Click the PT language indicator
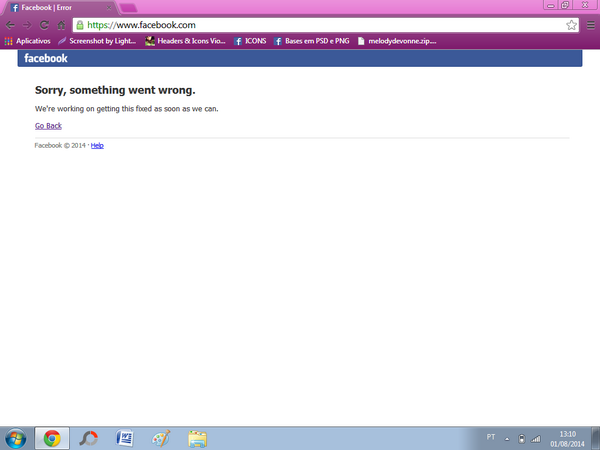Image resolution: width=600 pixels, height=450 pixels. [x=491, y=437]
